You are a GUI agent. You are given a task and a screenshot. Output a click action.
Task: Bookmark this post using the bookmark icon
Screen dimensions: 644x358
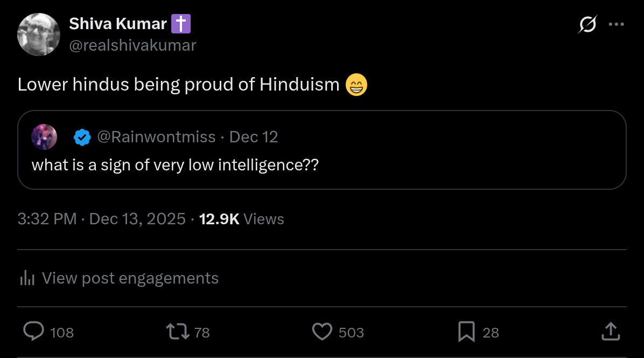pyautogui.click(x=466, y=332)
